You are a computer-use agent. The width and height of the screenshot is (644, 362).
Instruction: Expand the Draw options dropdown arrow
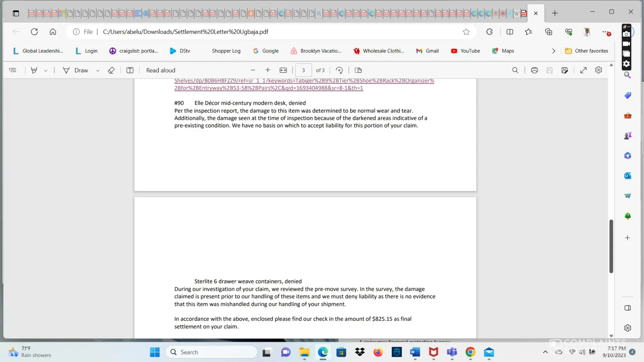97,71
